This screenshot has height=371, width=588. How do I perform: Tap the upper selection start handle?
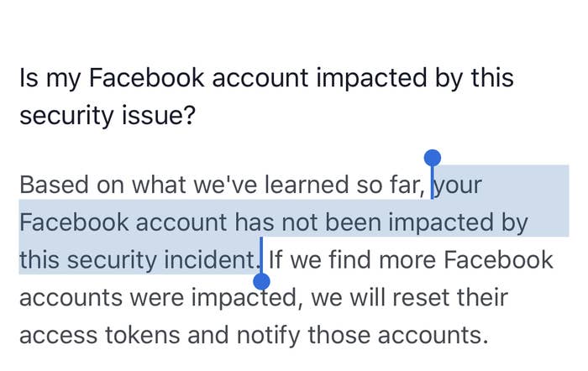click(x=433, y=158)
